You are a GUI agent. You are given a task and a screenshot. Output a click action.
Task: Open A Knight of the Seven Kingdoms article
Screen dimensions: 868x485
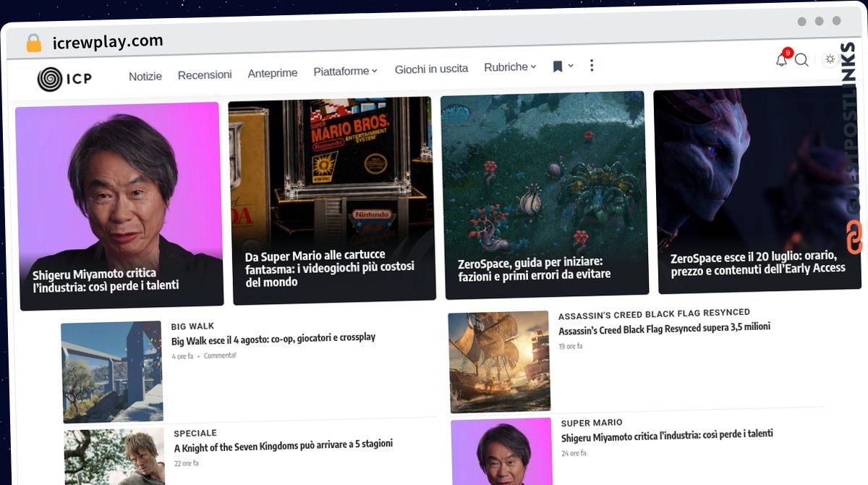coord(284,445)
